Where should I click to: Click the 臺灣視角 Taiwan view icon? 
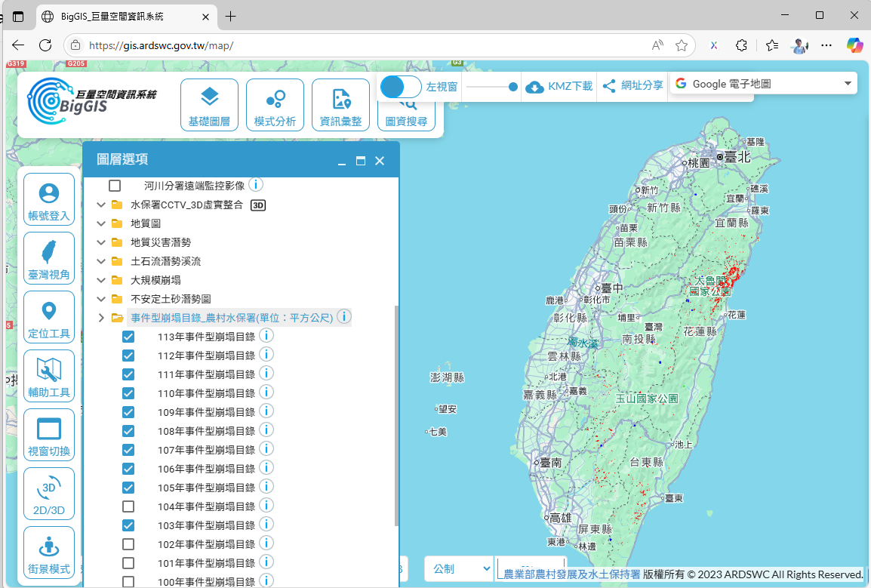click(x=48, y=257)
